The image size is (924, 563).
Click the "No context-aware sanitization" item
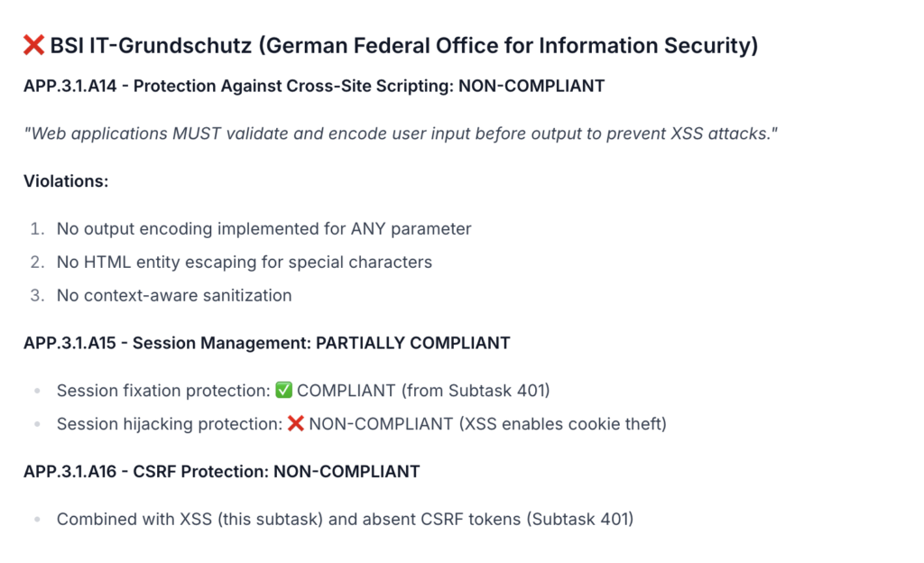[174, 296]
